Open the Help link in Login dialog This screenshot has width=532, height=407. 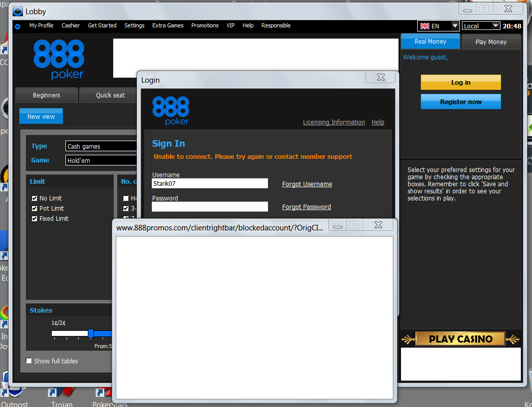pos(378,122)
